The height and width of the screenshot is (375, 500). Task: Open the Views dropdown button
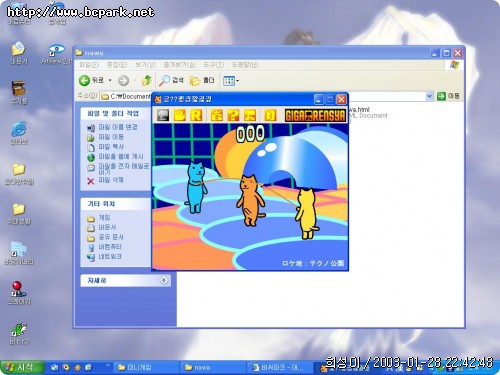pos(231,81)
